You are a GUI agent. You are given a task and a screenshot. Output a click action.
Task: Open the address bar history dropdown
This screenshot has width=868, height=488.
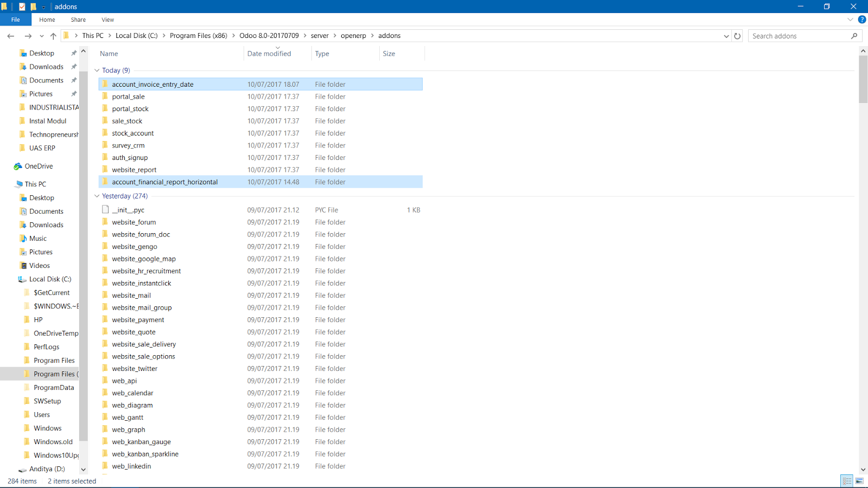(726, 36)
